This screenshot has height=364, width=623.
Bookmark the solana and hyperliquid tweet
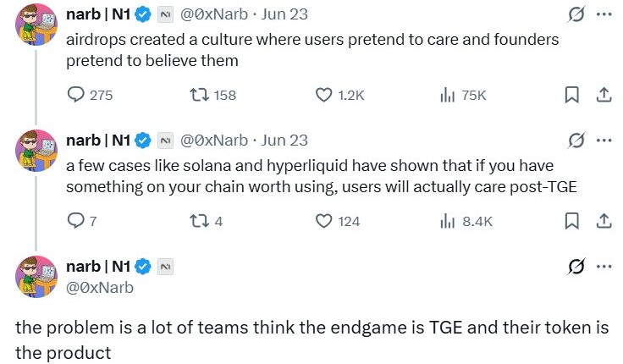tap(572, 221)
